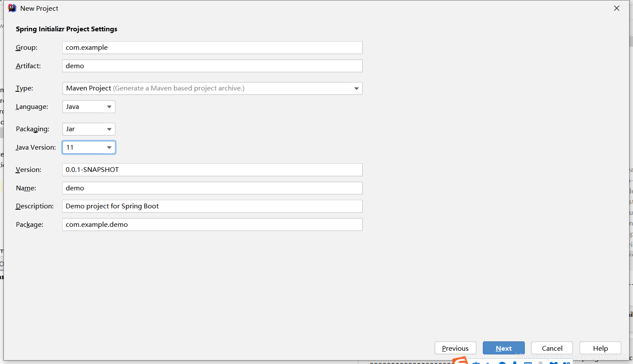The height and width of the screenshot is (364, 633).
Task: Open the Language dropdown set to Java
Action: click(89, 107)
